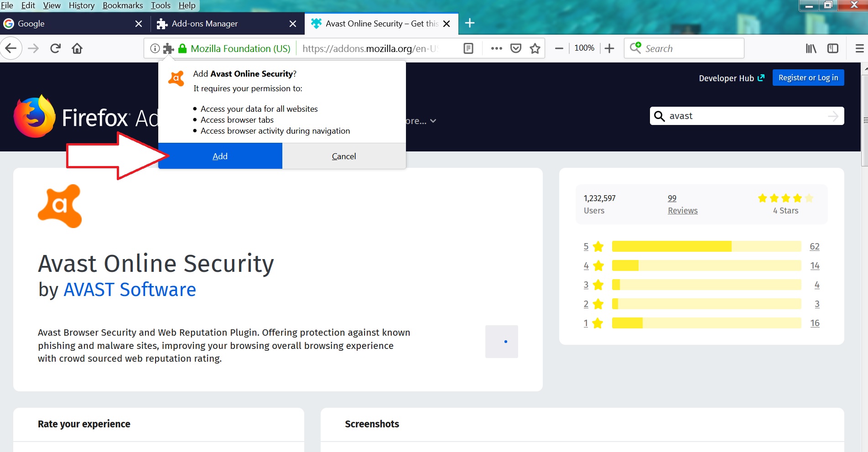Open the Bookmarks menu
This screenshot has width=868, height=452.
pyautogui.click(x=123, y=5)
